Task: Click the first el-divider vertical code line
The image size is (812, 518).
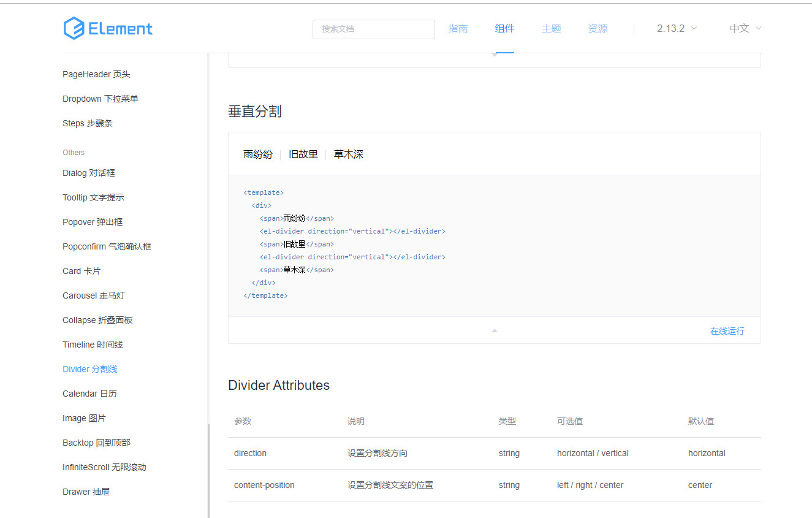Action: point(352,231)
